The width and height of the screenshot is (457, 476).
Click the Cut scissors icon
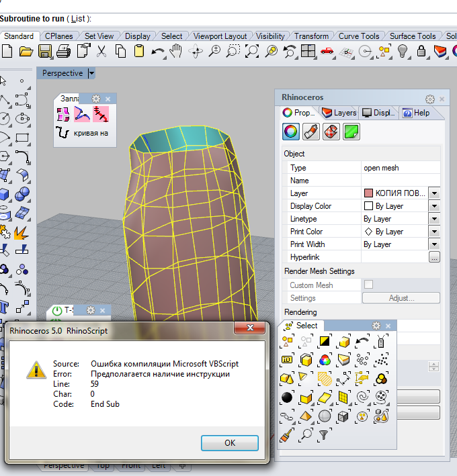(101, 51)
